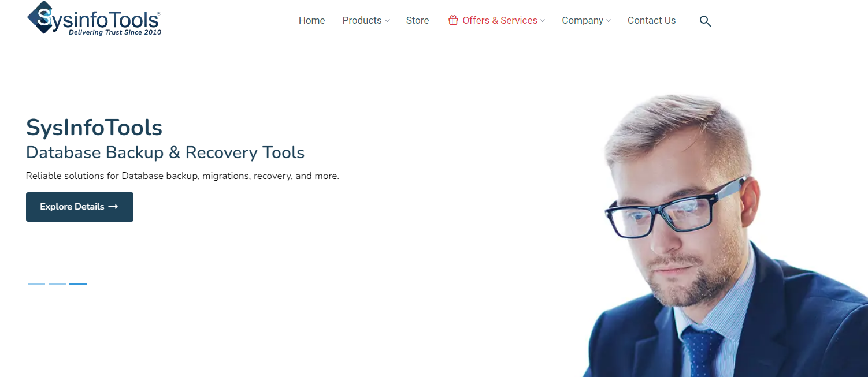868x377 pixels.
Task: Expand the Company dropdown chevron
Action: pyautogui.click(x=609, y=21)
